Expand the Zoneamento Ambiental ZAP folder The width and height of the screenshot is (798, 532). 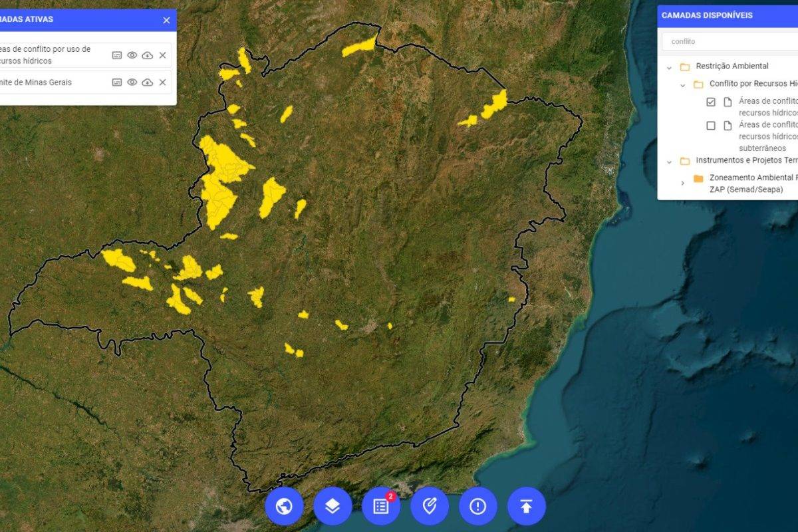(682, 183)
